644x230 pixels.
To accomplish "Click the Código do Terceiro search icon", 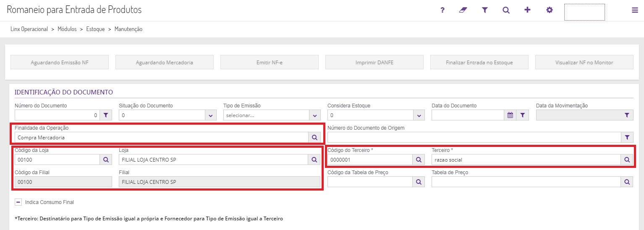I will pos(418,159).
